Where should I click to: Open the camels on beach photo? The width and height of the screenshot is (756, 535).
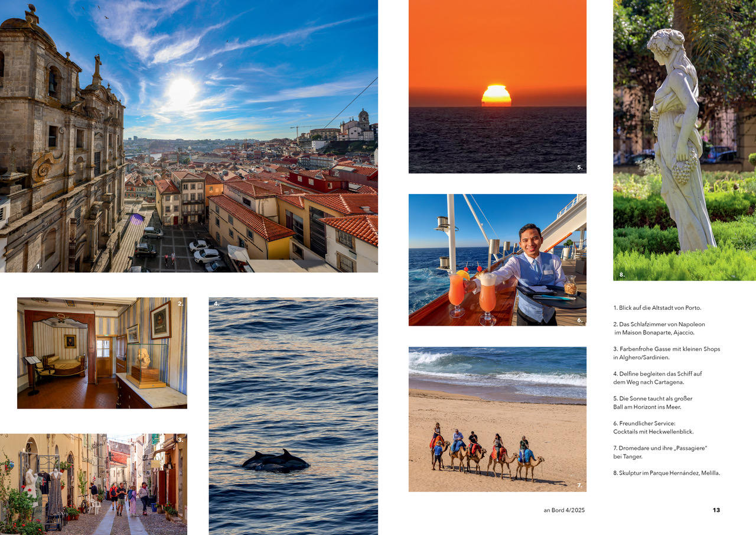pos(497,419)
